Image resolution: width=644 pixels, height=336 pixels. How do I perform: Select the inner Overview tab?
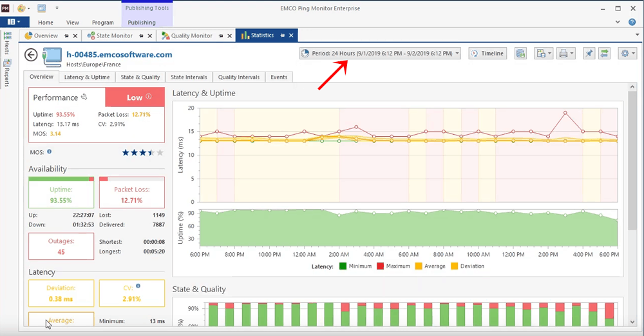(41, 77)
